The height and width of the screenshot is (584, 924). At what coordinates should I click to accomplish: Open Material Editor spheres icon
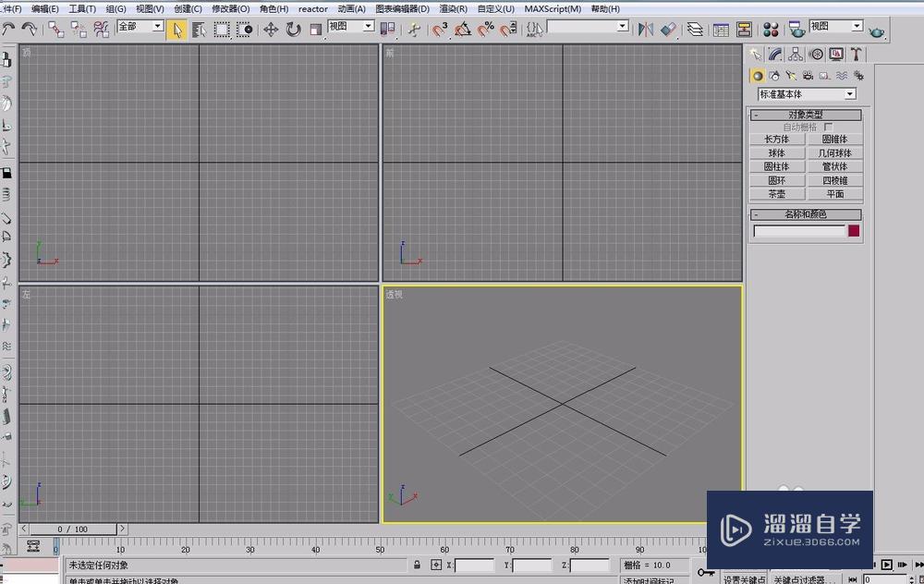771,30
